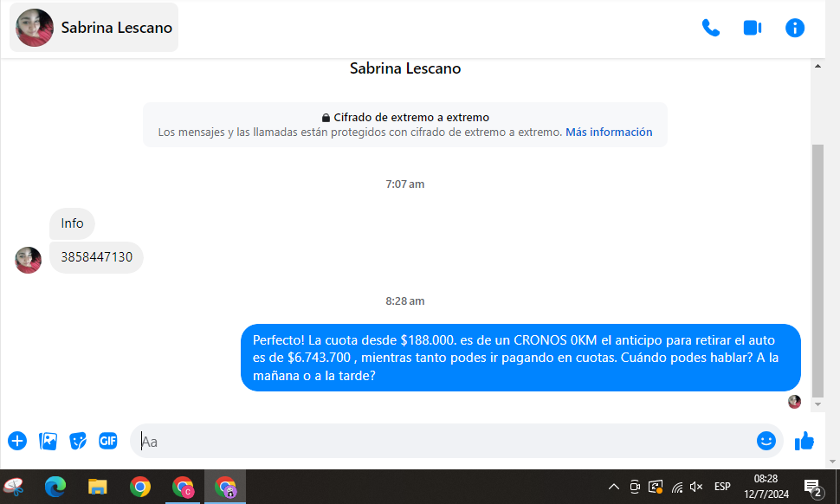Screen dimensions: 840x504
Task: Open Google Chrome from the taskbar
Action: (x=139, y=487)
